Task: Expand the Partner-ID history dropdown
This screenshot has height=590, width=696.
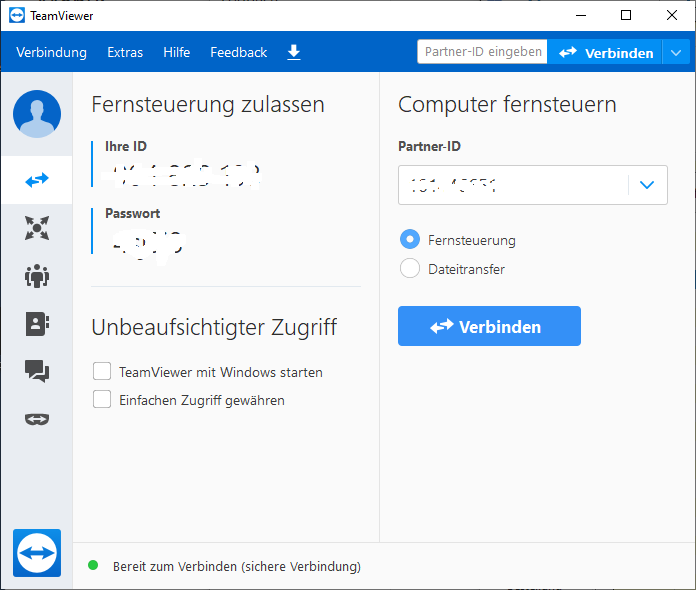Action: pyautogui.click(x=647, y=185)
